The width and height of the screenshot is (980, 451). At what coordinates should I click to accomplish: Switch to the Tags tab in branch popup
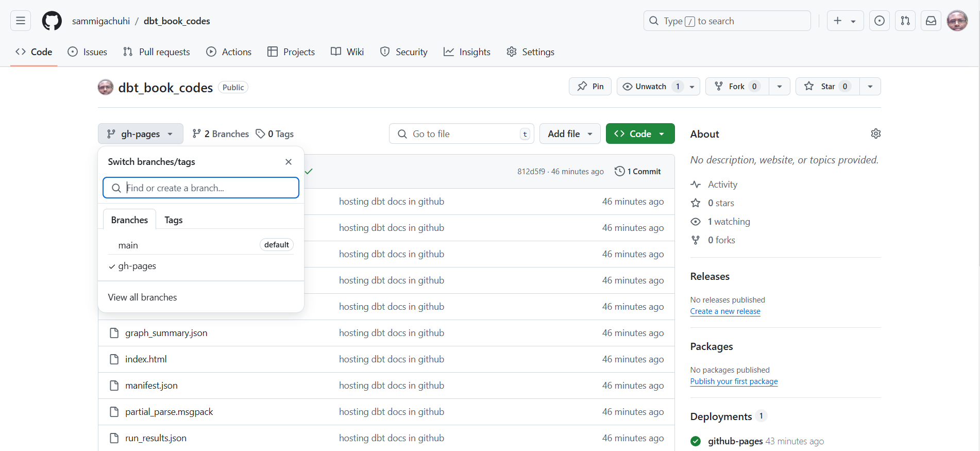174,220
